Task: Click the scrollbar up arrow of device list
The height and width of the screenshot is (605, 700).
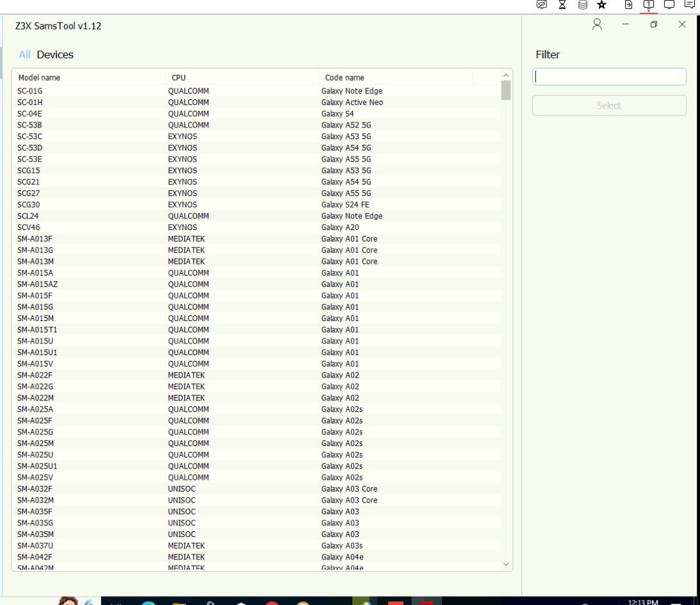Action: [506, 76]
